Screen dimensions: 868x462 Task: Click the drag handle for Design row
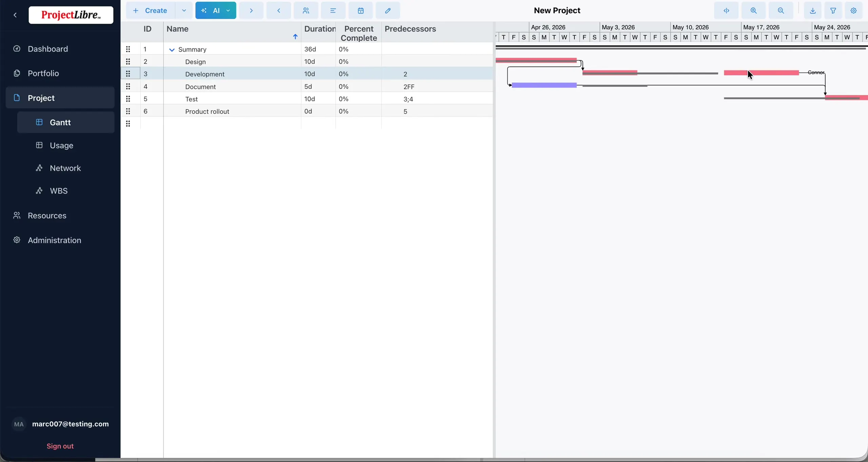[128, 61]
